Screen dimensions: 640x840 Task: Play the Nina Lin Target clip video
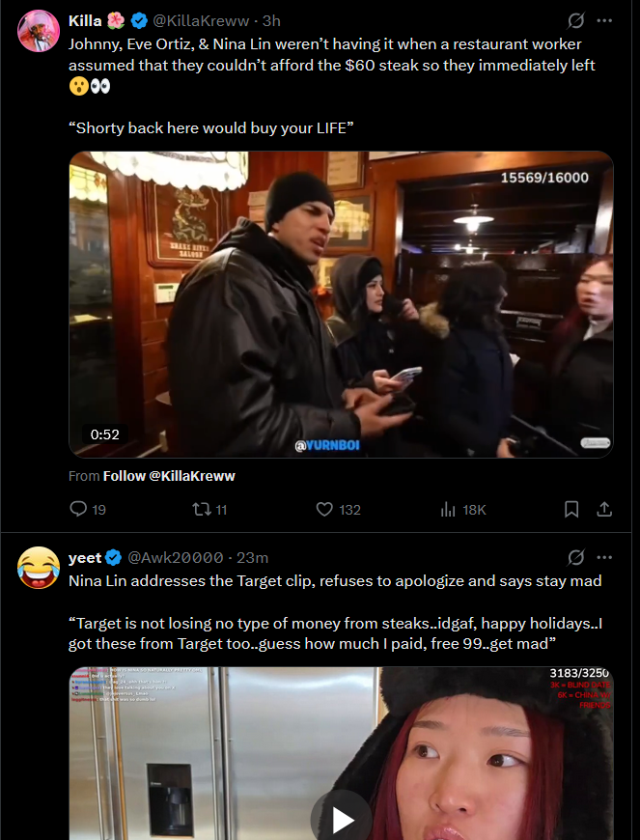[341, 818]
